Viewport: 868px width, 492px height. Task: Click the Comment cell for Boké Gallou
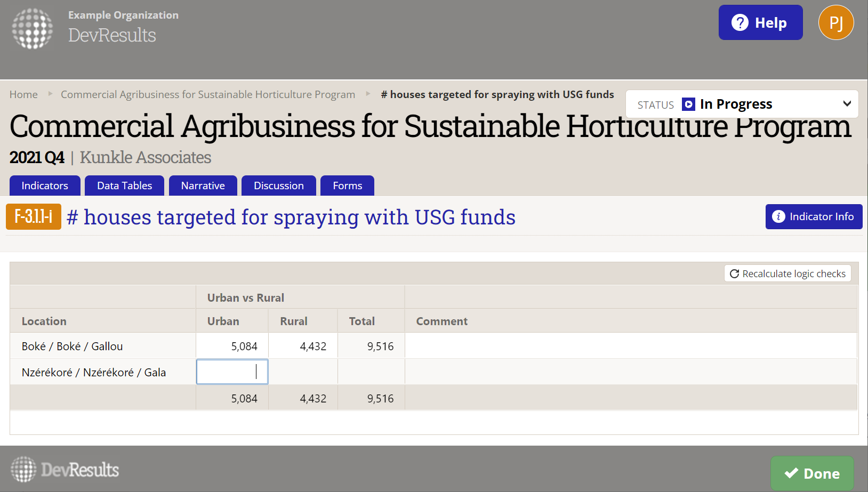click(630, 346)
